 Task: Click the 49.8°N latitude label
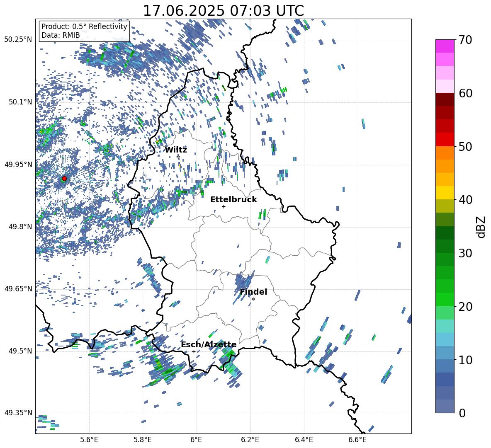tap(20, 227)
